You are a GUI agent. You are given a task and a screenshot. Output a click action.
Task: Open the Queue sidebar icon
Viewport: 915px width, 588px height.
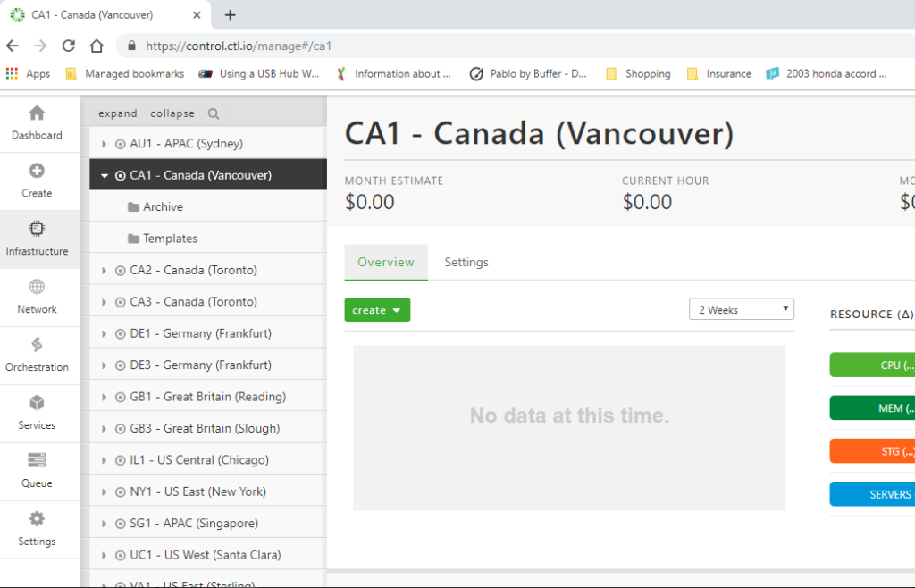click(37, 461)
